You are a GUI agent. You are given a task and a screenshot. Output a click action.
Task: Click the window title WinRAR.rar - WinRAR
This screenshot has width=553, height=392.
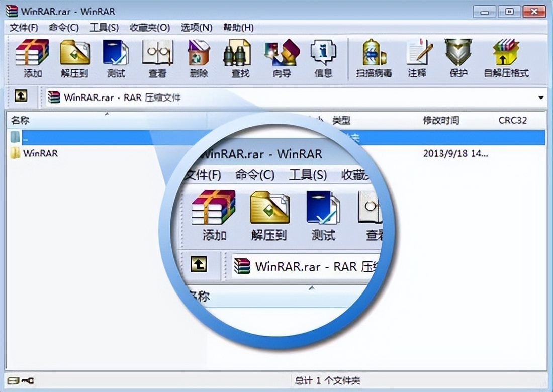pos(68,11)
